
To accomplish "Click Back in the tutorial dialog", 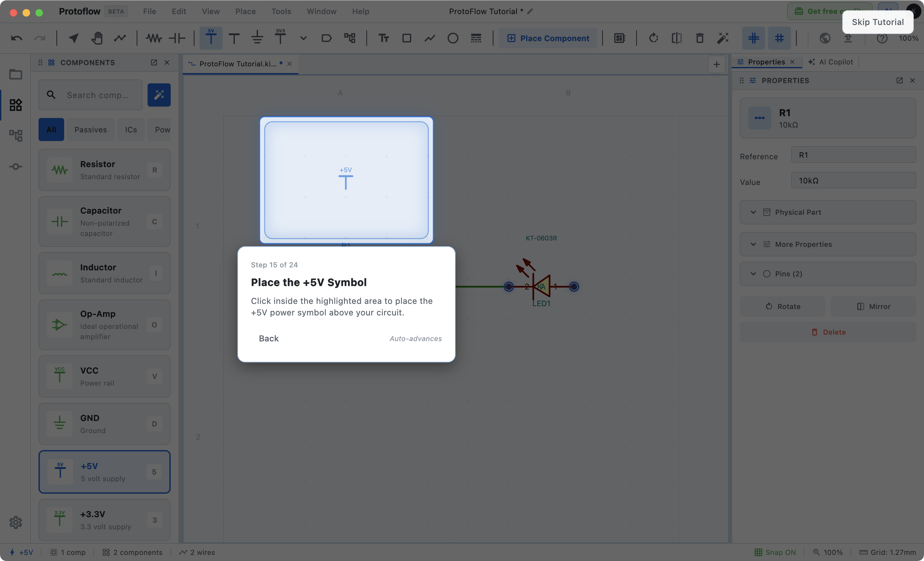I will pyautogui.click(x=269, y=339).
